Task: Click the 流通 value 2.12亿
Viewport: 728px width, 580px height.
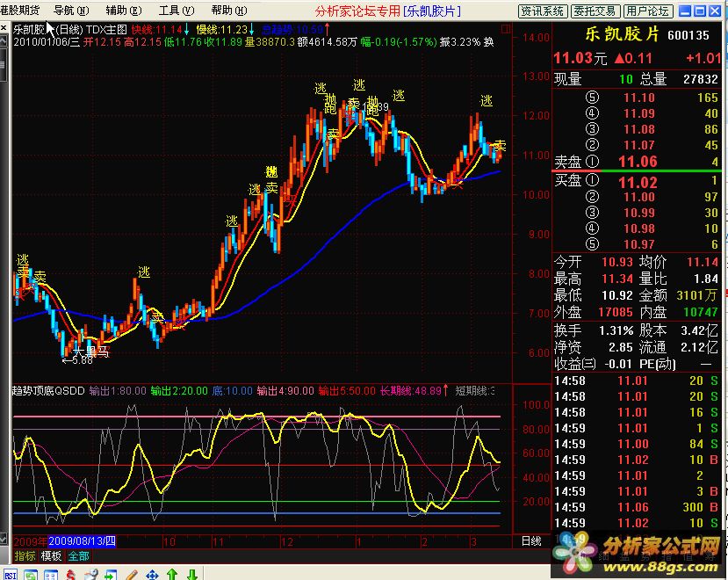Action: [x=699, y=348]
